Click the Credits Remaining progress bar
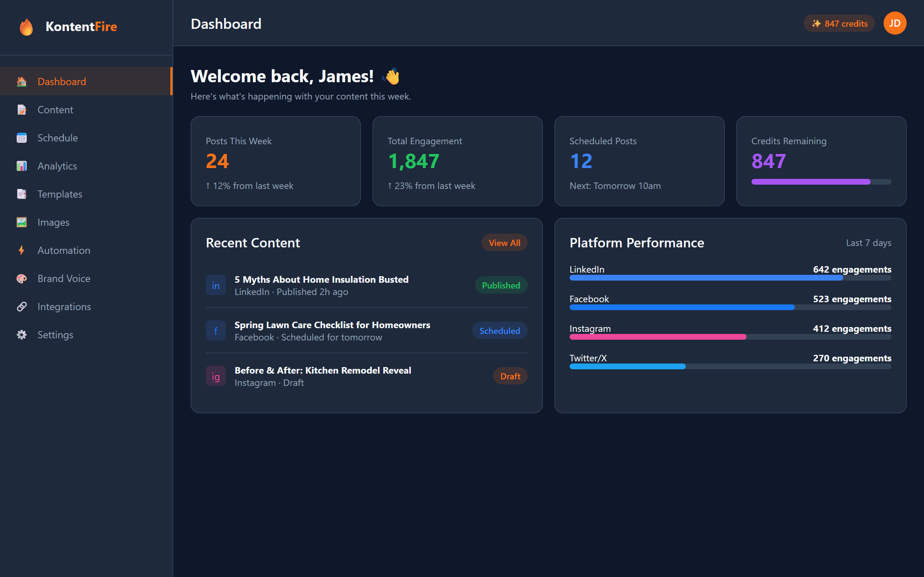 821,182
